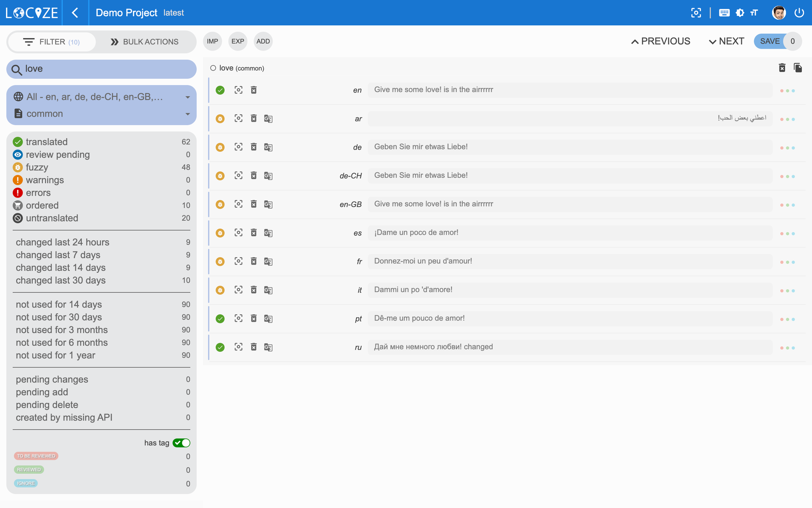This screenshot has width=812, height=508.
Task: Switch to BULK ACTIONS tab
Action: (145, 42)
